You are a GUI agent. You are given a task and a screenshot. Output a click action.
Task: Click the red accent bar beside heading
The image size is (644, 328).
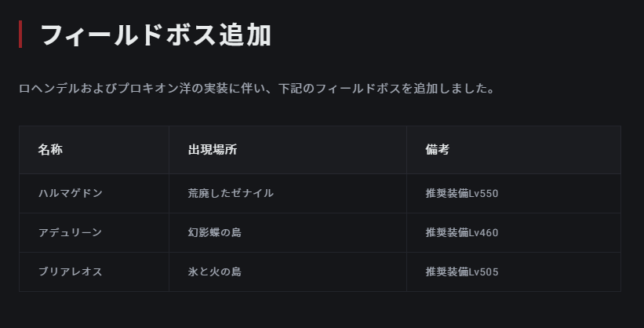(x=20, y=35)
